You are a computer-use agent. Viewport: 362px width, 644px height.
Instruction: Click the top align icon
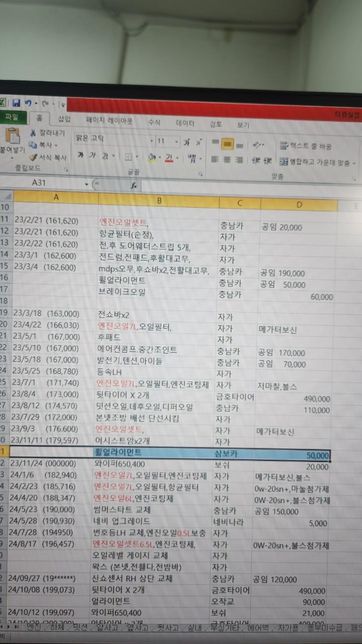215,143
